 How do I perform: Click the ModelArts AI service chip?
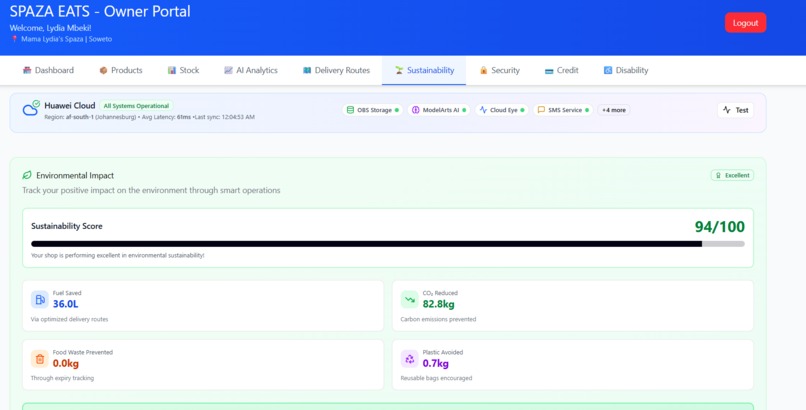(x=439, y=110)
